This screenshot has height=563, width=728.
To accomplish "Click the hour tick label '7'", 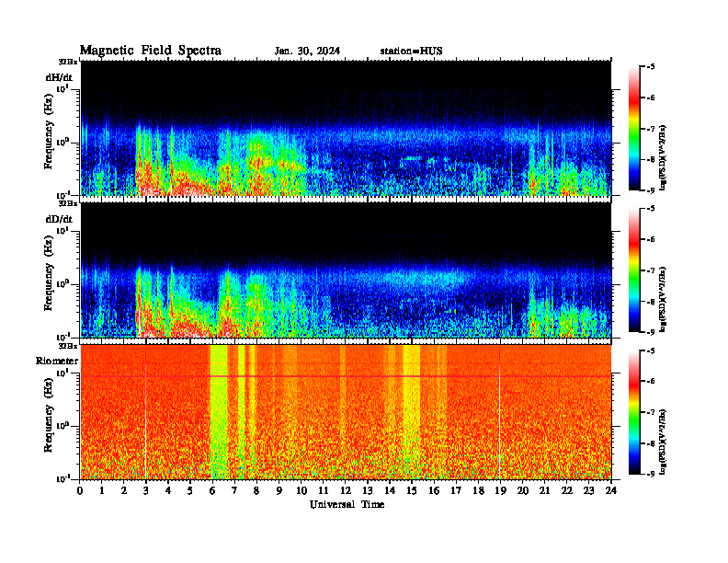I will 234,491.
